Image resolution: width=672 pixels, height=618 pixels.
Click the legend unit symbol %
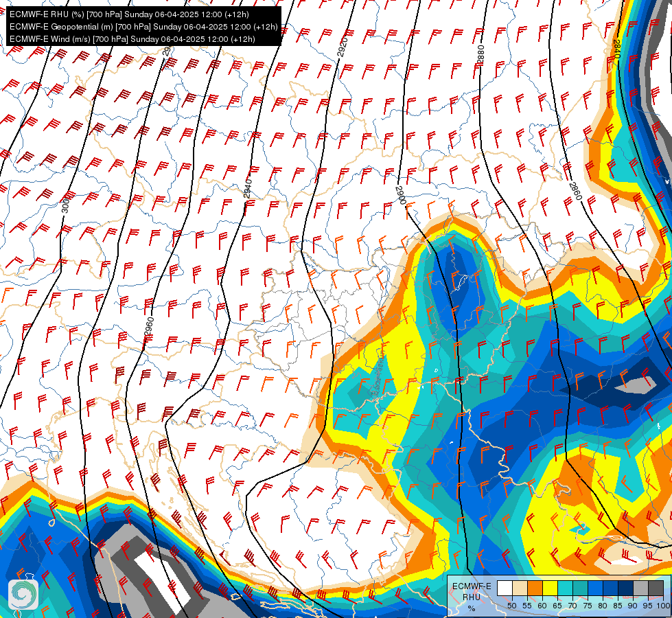(x=472, y=608)
